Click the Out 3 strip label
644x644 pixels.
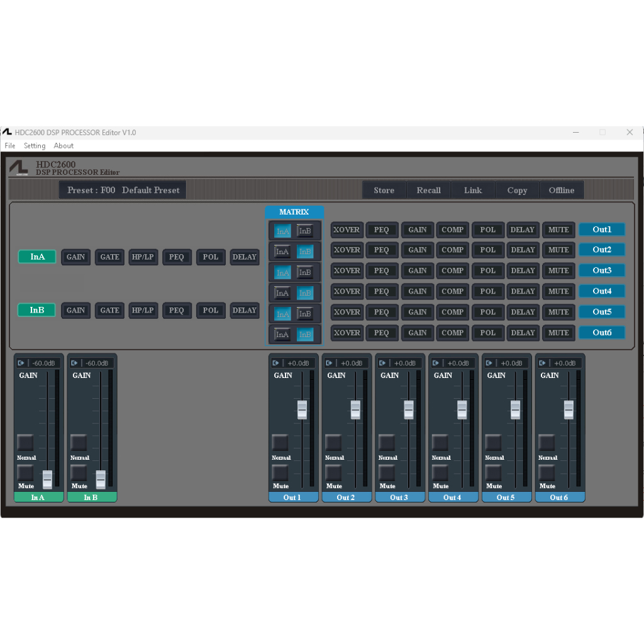(x=399, y=497)
